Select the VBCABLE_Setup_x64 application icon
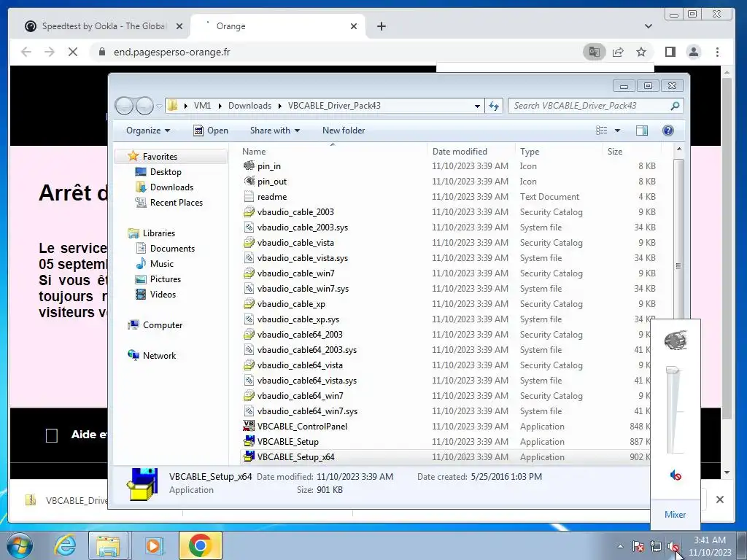This screenshot has width=747, height=560. coord(249,456)
